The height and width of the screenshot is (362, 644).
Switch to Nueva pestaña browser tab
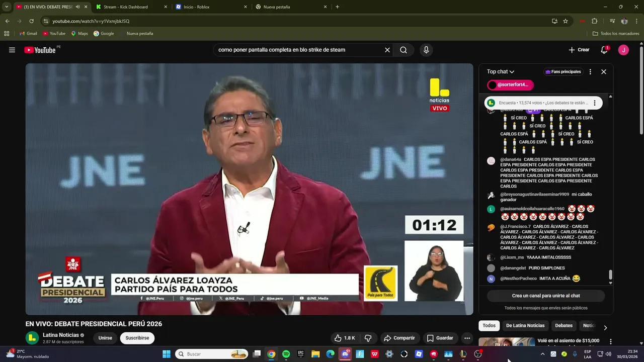[291, 7]
